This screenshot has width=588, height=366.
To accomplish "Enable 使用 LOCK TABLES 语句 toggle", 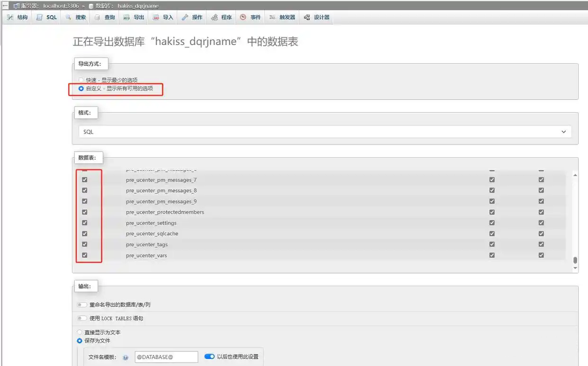I will 82,318.
